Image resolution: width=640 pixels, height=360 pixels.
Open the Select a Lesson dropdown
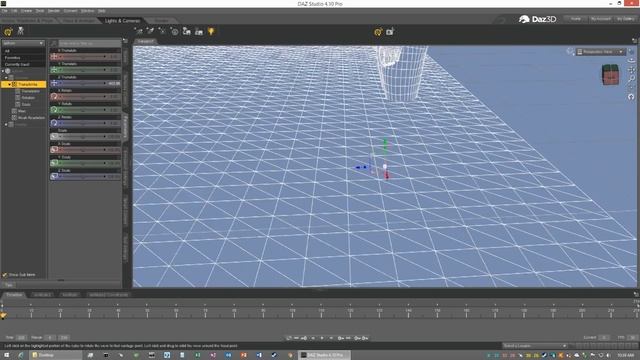click(535, 346)
